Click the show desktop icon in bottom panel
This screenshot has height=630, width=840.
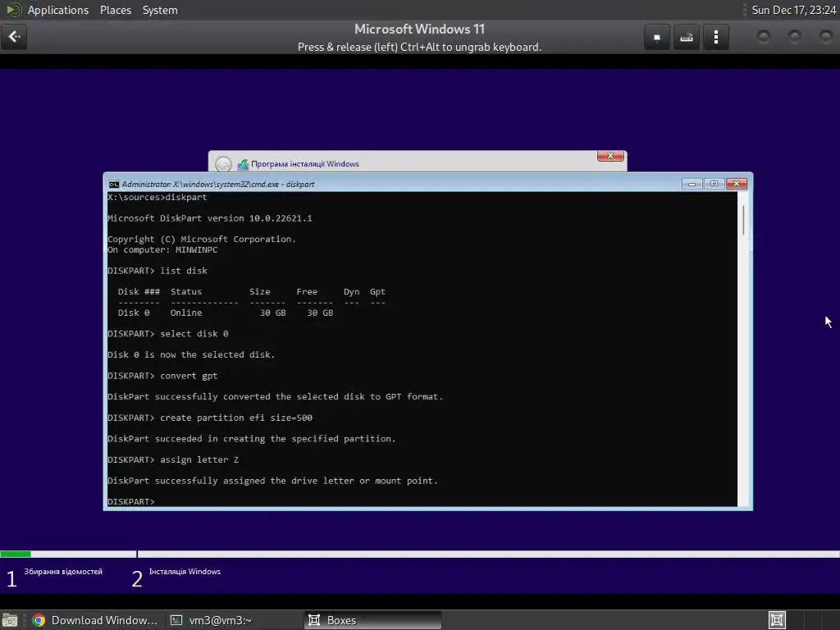click(9, 620)
